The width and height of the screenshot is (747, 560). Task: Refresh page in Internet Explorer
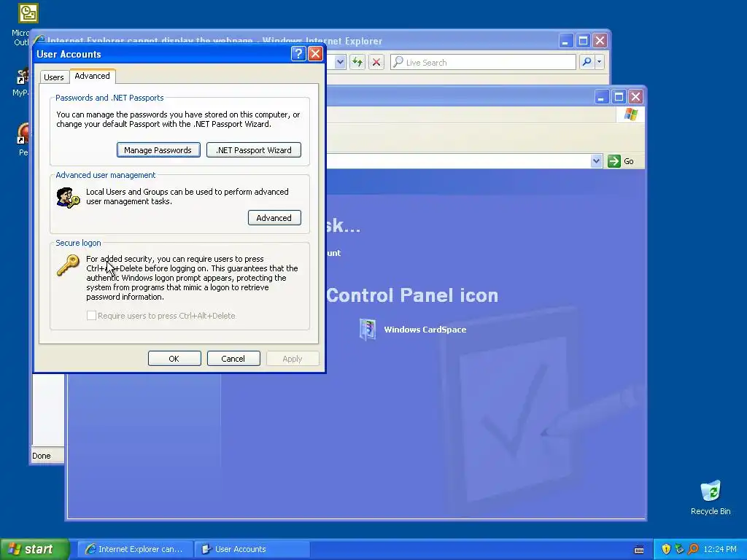click(x=357, y=62)
